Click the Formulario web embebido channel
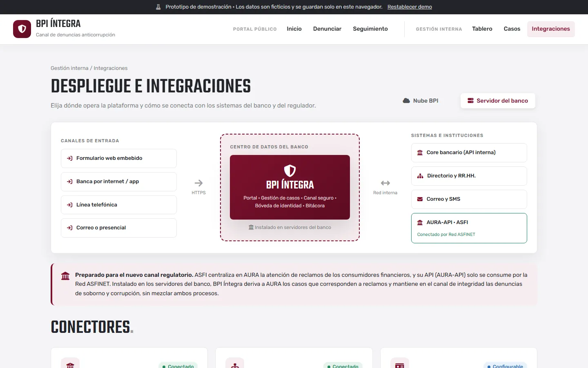588x368 pixels. point(119,158)
